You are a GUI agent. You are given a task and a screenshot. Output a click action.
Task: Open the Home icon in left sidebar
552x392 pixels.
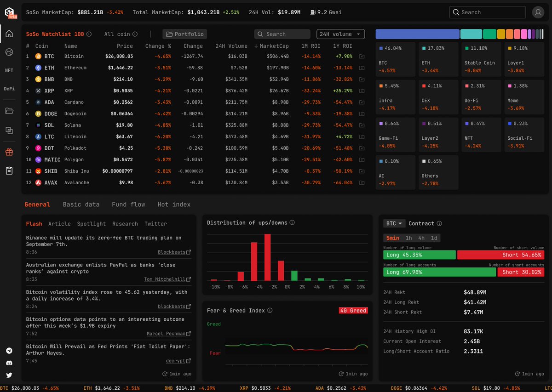click(x=9, y=34)
